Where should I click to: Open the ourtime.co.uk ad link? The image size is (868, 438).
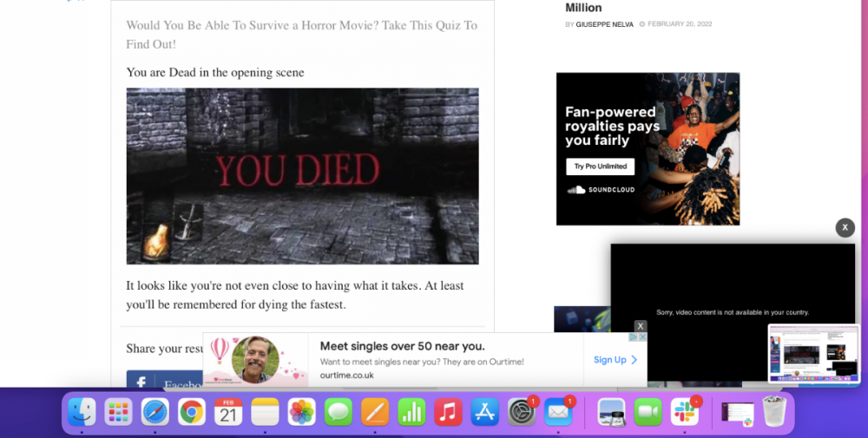tap(346, 375)
